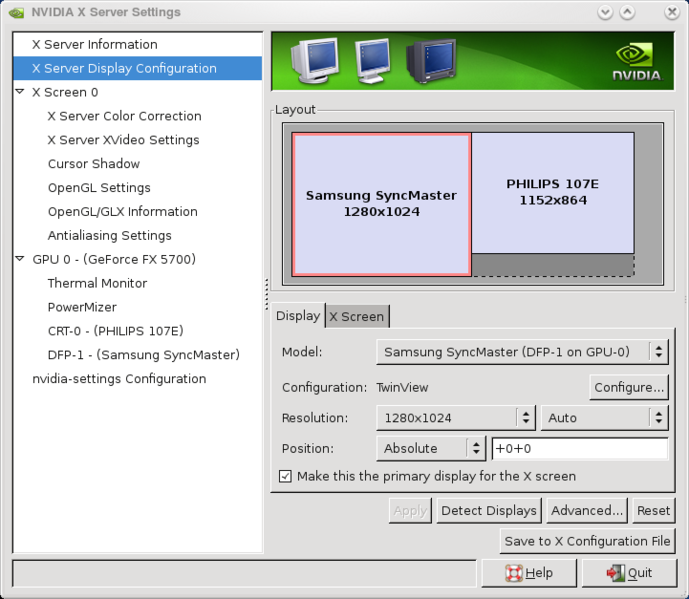Collapse the X Screen 0 tree node
689x599 pixels.
coord(20,92)
